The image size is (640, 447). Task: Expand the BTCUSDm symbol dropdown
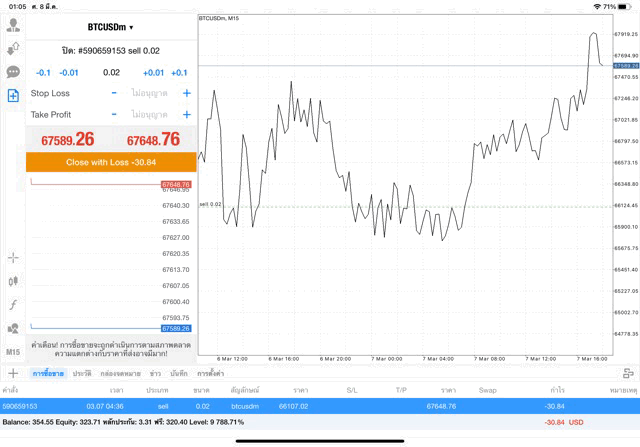coord(110,27)
